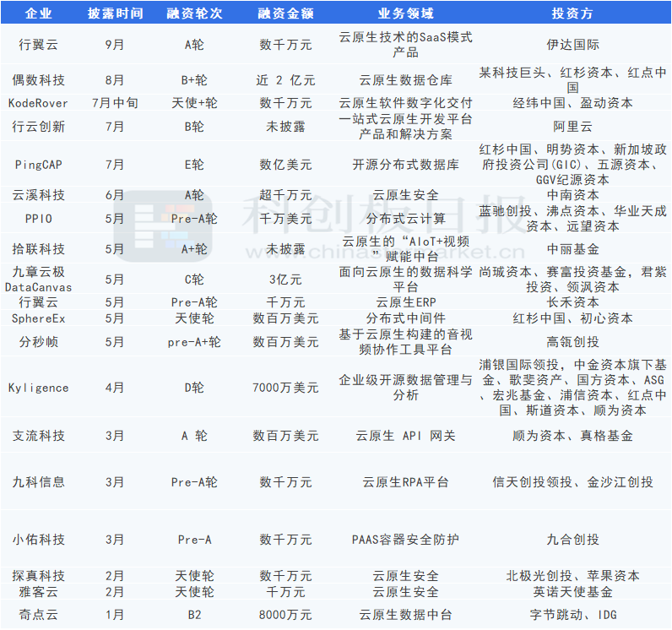Screen dimensions: 672x630
Task: Click the 披露时间 column header
Action: [x=116, y=14]
